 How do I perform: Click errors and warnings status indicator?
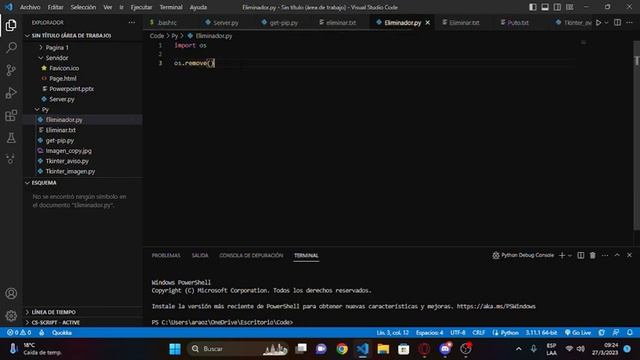pyautogui.click(x=19, y=333)
